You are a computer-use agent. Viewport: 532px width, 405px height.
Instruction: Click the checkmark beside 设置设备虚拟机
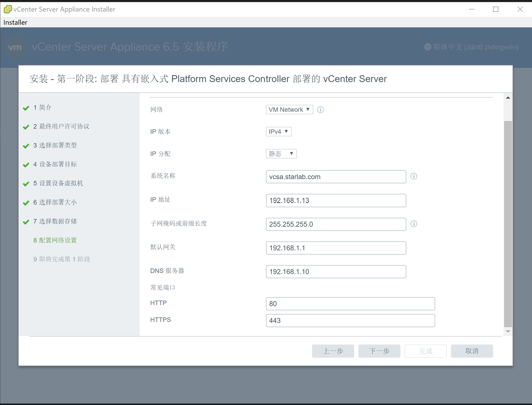pyautogui.click(x=26, y=184)
